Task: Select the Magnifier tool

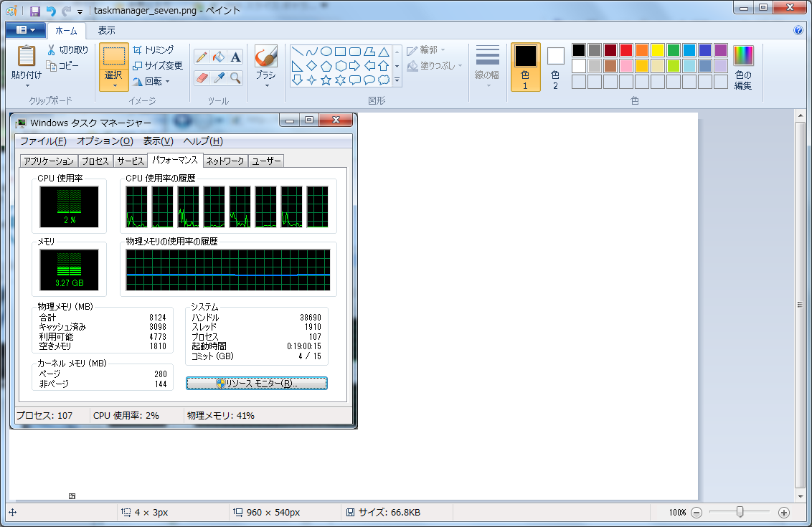Action: (235, 77)
